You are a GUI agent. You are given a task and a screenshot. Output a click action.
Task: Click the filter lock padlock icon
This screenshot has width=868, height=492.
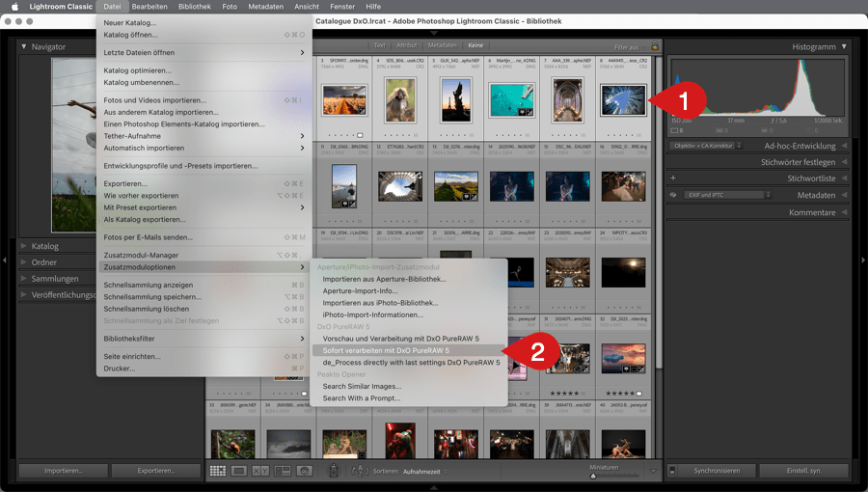click(x=655, y=46)
